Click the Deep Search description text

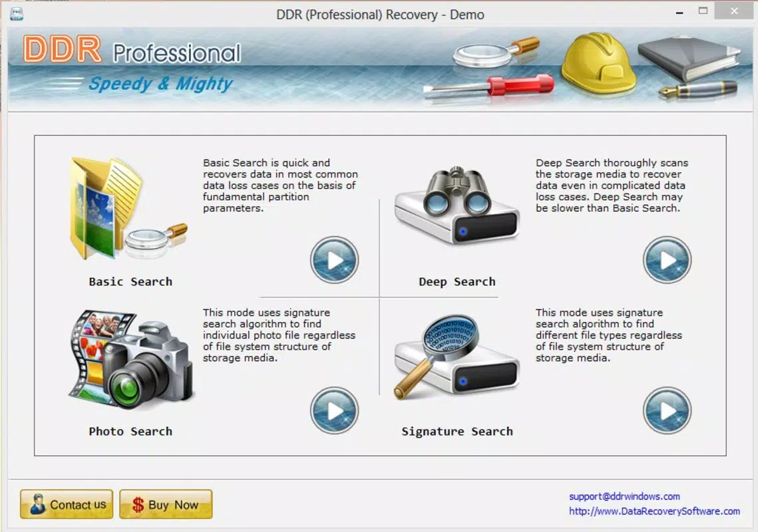click(x=612, y=186)
